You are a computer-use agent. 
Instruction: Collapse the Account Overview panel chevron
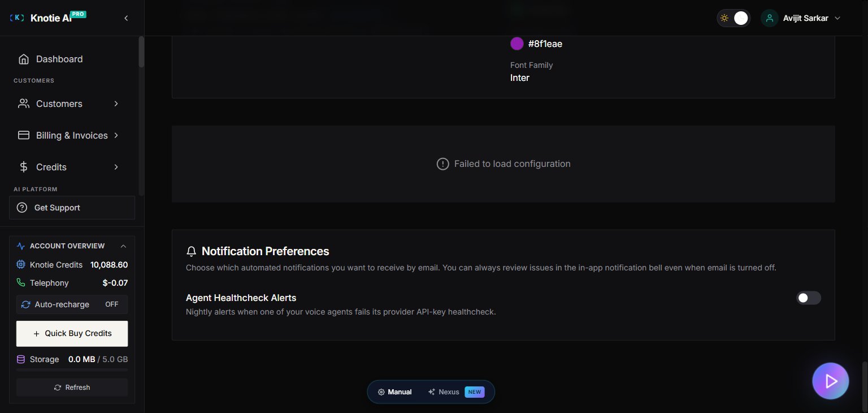[x=123, y=246]
